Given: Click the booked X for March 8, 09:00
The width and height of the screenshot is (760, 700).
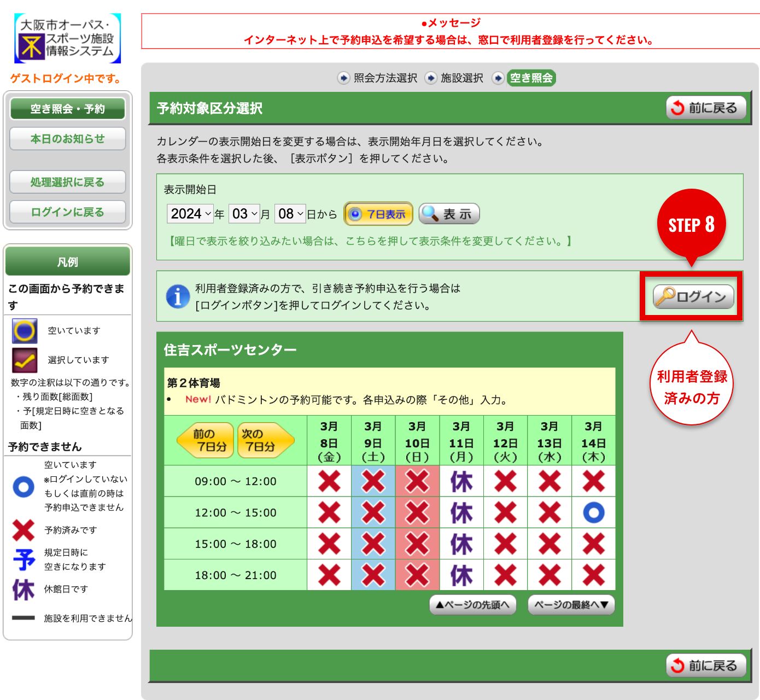Looking at the screenshot, I should [x=329, y=481].
